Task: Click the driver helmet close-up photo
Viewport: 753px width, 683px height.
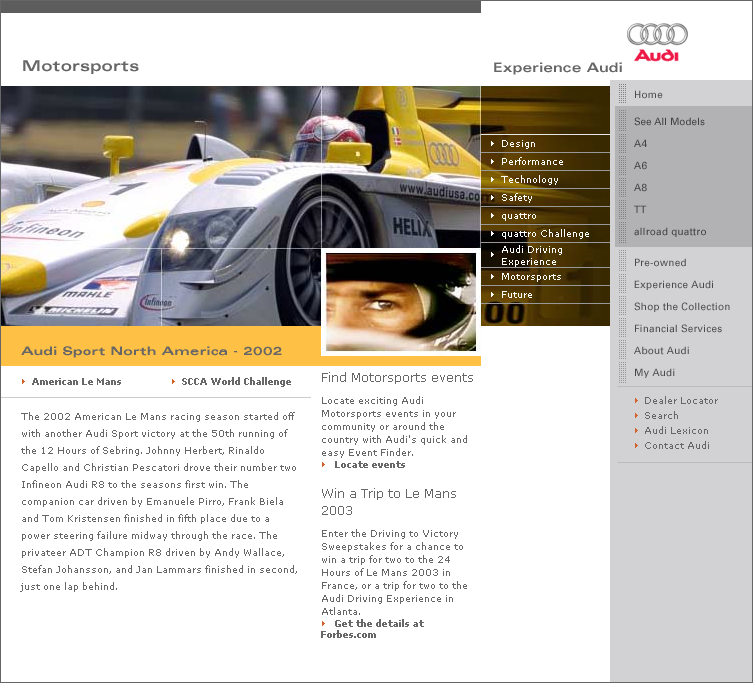Action: pyautogui.click(x=401, y=302)
